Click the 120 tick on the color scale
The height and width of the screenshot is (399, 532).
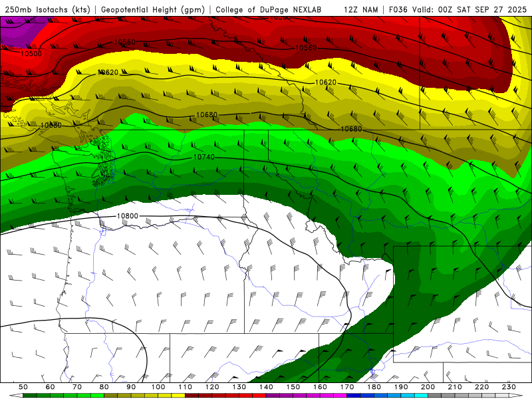pos(212,387)
